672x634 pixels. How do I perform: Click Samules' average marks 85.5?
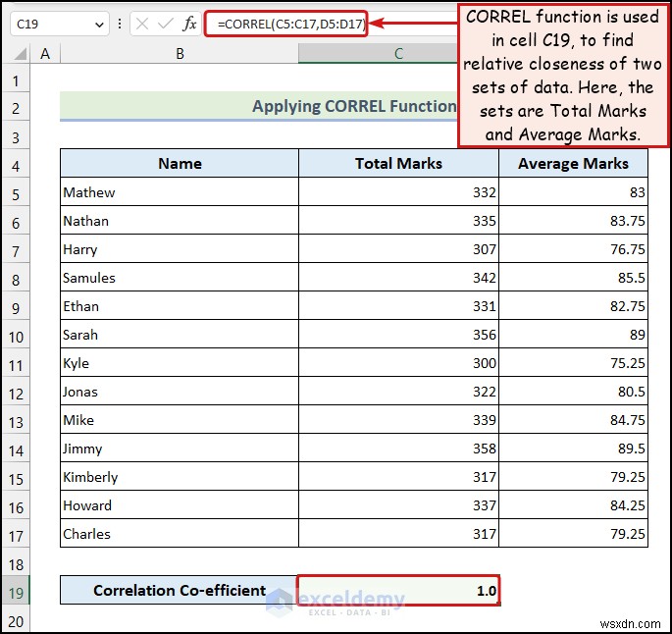[x=574, y=278]
